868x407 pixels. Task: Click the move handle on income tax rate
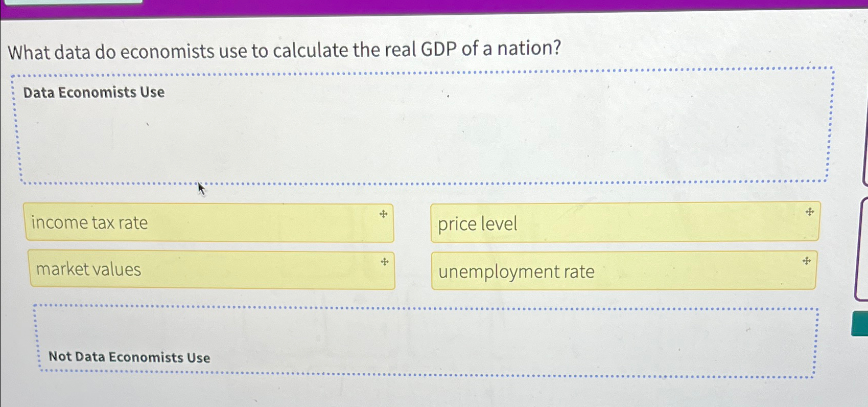[384, 214]
